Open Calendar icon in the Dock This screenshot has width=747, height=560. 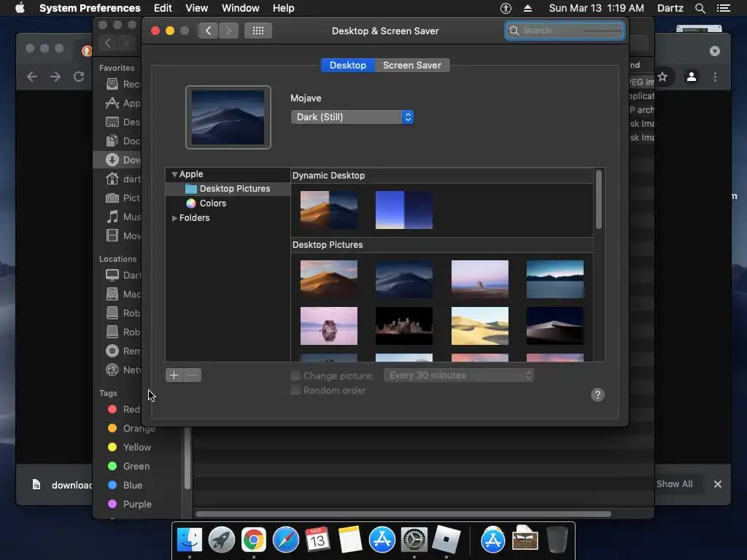[318, 540]
